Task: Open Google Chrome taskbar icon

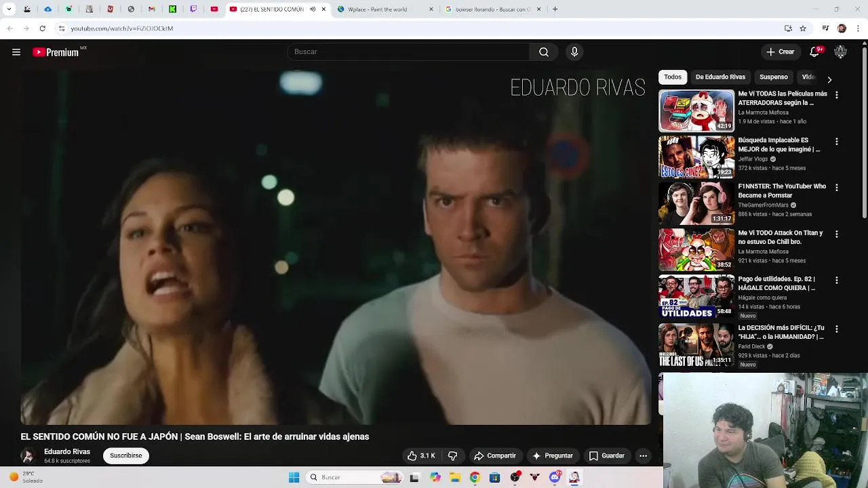Action: pos(475,478)
